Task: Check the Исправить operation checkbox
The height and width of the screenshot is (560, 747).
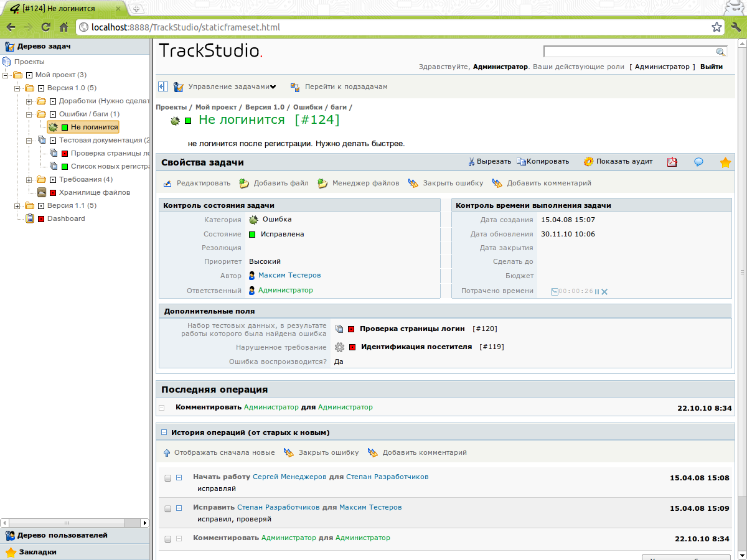Action: pos(168,508)
